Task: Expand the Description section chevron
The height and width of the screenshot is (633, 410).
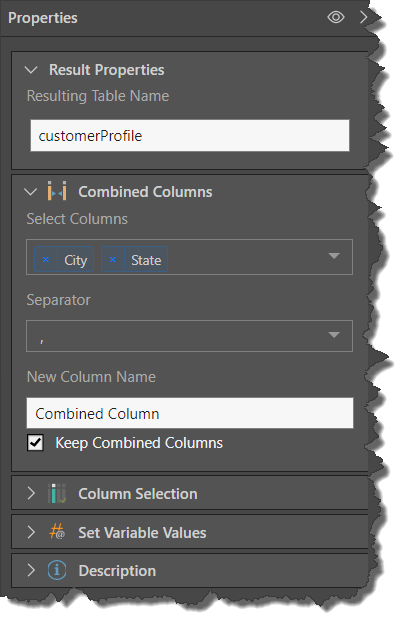Action: click(31, 570)
